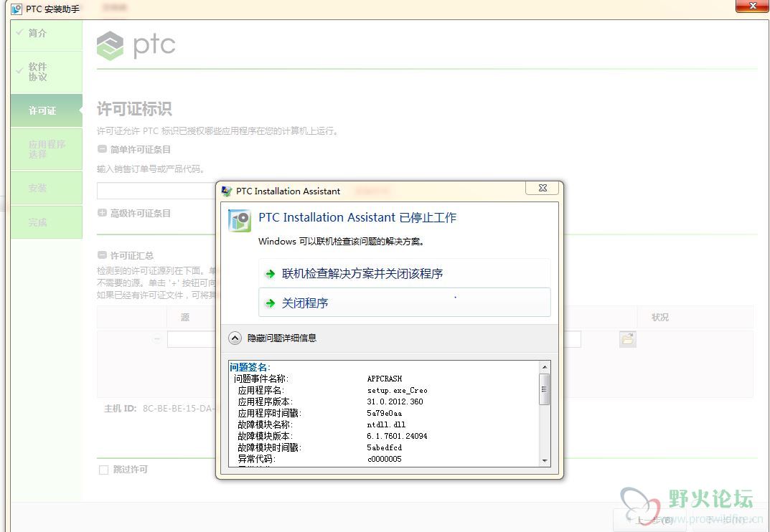Click PTC 安装助手 title bar app icon
The width and height of the screenshot is (770, 532).
(x=17, y=9)
